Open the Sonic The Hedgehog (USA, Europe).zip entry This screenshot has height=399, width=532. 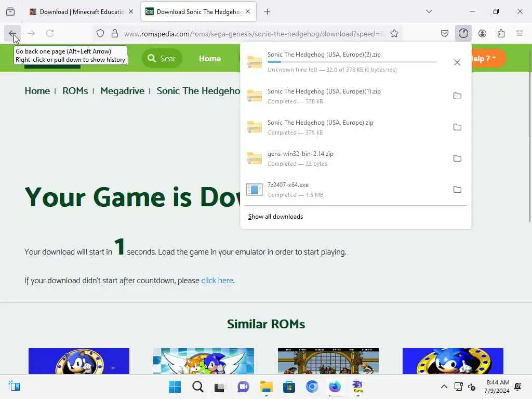click(x=344, y=127)
